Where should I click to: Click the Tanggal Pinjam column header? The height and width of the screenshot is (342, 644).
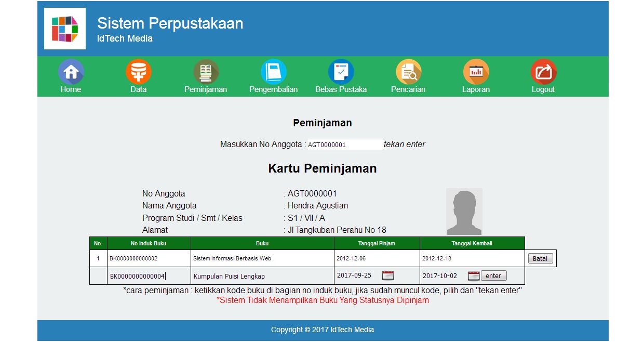377,243
